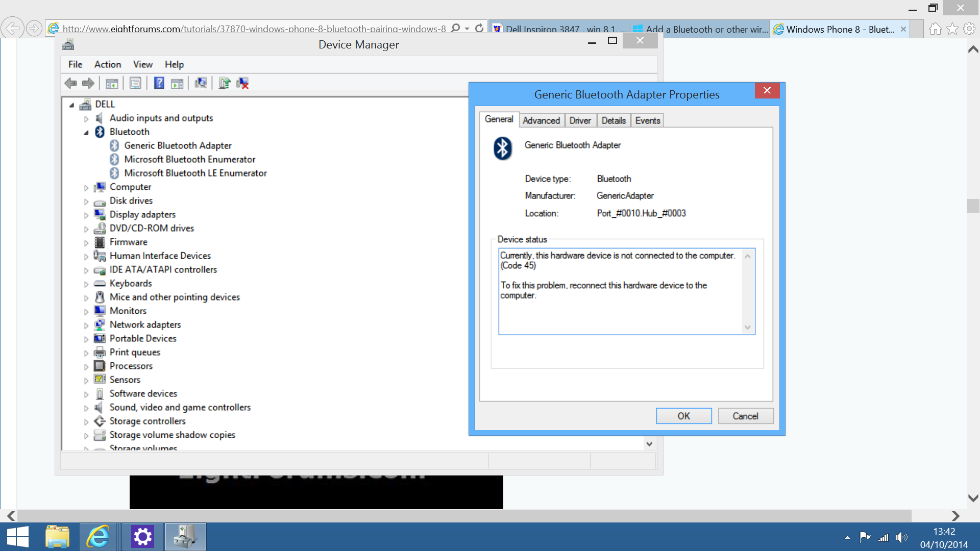Click the volume speaker tray icon

(x=902, y=537)
